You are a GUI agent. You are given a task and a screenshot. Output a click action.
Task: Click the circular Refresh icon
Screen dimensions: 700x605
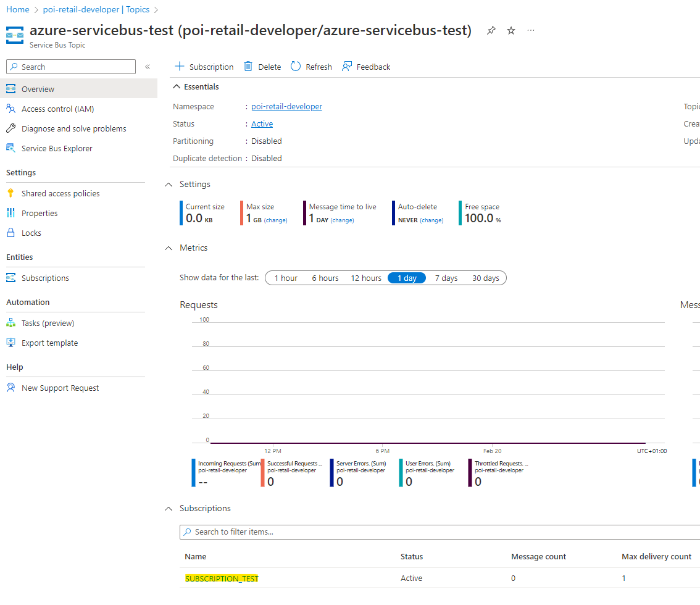(x=296, y=67)
